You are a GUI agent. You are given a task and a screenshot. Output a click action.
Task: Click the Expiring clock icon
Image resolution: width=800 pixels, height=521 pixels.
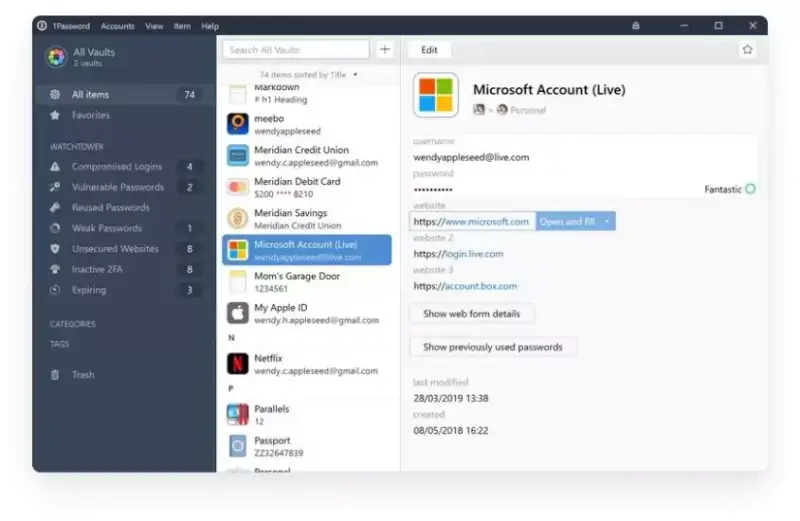tap(55, 290)
